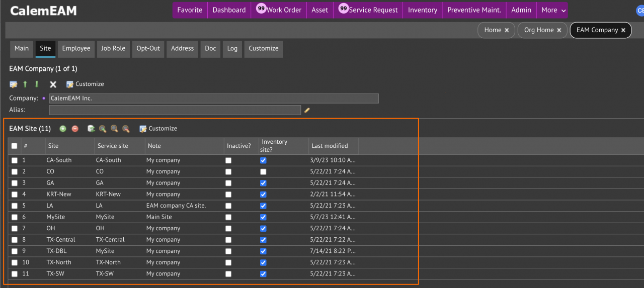Switch to the Opt-Out tab
This screenshot has height=288, width=644.
148,49
